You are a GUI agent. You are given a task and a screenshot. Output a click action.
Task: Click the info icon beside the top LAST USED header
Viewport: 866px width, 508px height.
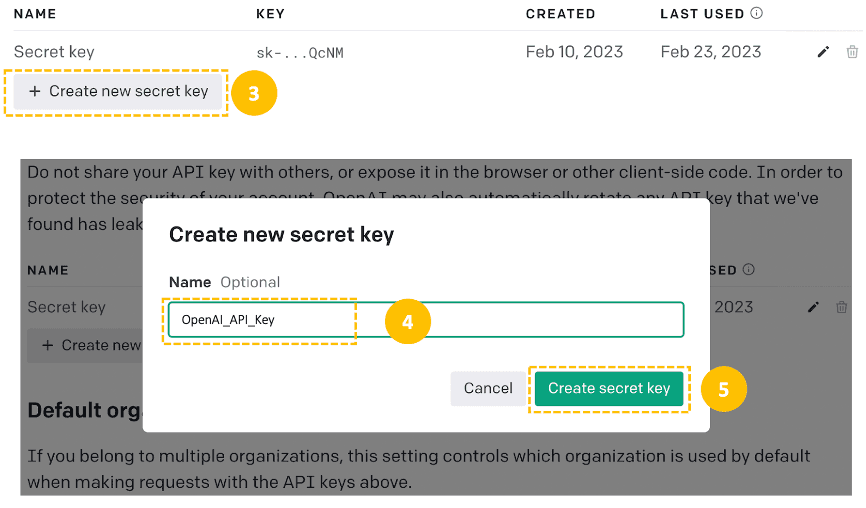756,14
